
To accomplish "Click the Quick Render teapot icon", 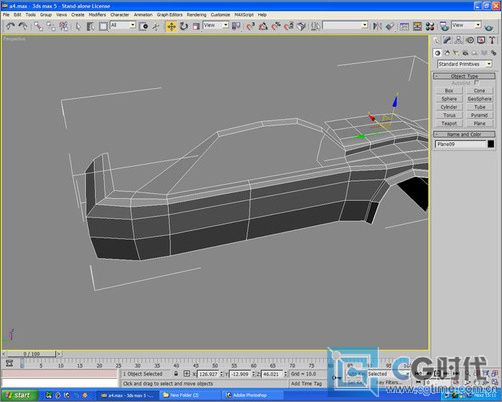I will coord(489,26).
